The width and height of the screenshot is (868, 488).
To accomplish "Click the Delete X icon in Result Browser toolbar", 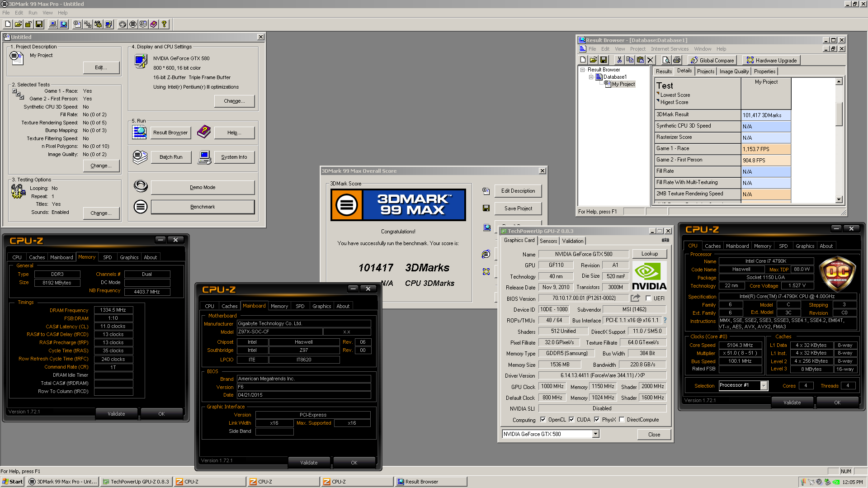I will pyautogui.click(x=651, y=60).
